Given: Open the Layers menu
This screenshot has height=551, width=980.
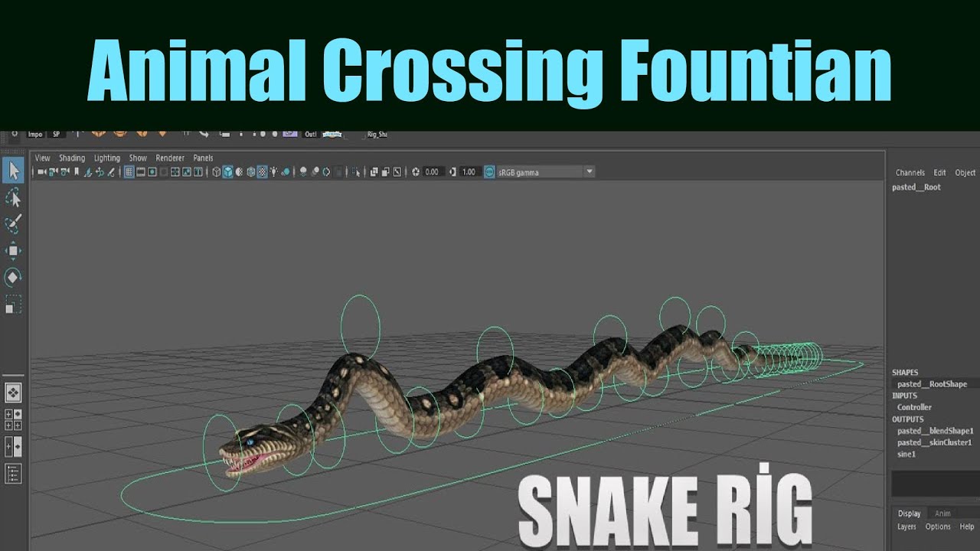Looking at the screenshot, I should pos(906,527).
